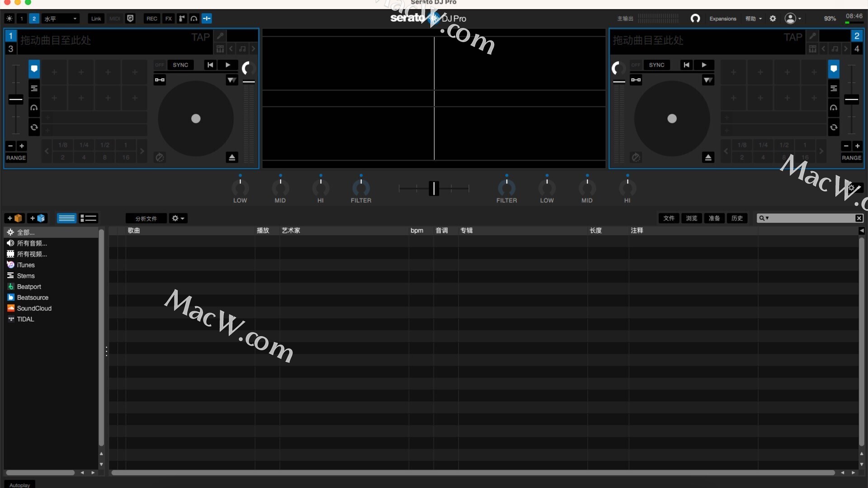Eject track from right deck

pyautogui.click(x=708, y=157)
